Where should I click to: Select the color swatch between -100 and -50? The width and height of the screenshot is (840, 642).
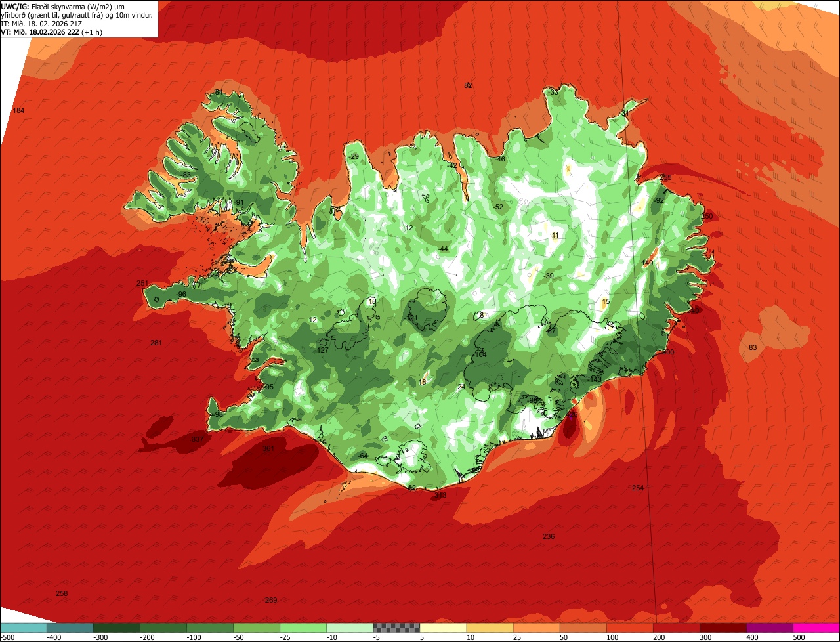point(210,628)
